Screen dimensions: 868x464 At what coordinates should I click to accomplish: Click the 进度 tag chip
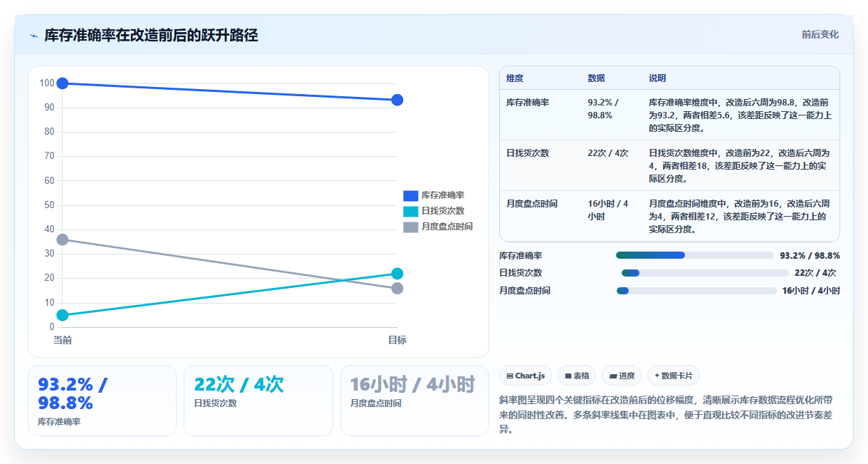click(622, 376)
